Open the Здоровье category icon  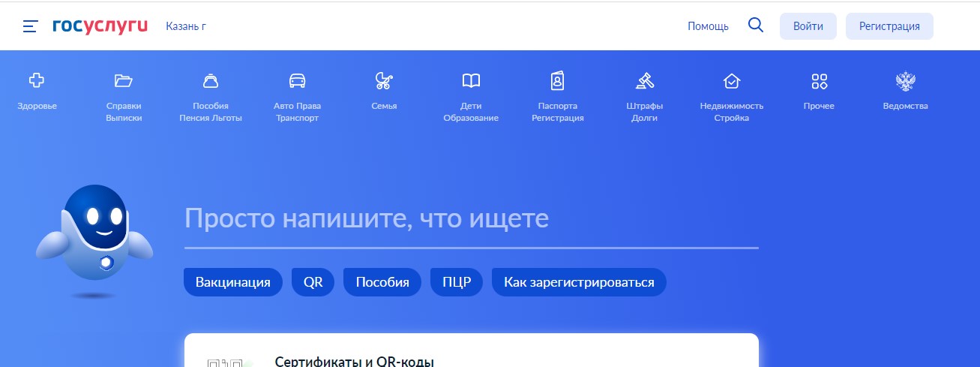coord(37,81)
